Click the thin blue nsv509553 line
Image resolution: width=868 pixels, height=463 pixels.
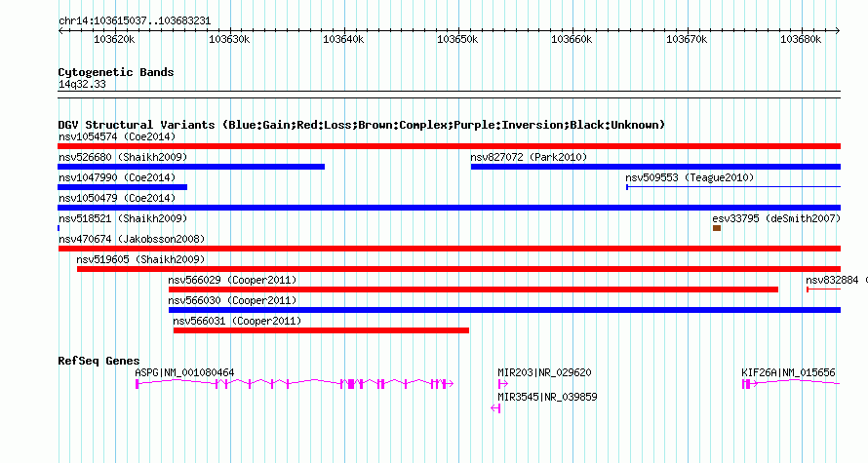tap(733, 187)
